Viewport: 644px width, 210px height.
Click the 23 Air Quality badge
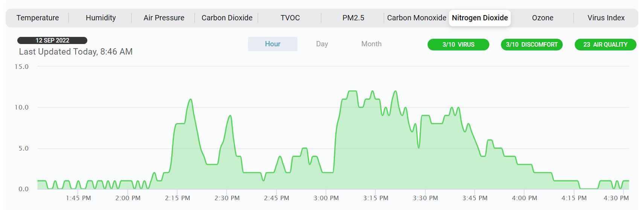pos(605,44)
